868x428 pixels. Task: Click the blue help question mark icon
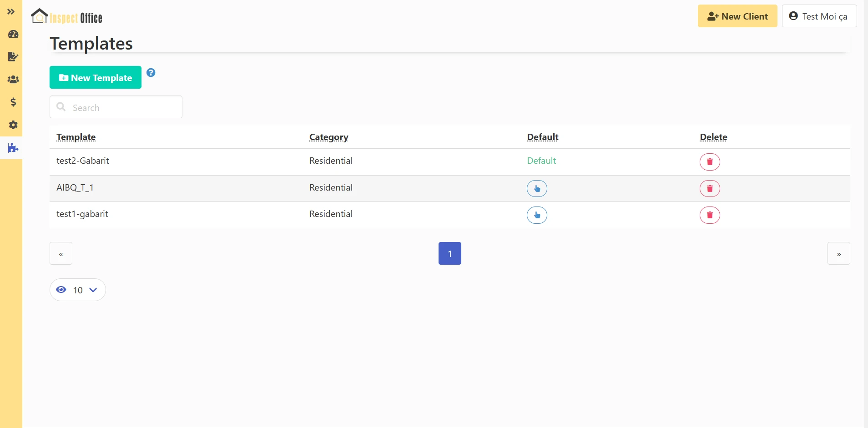[x=151, y=73]
